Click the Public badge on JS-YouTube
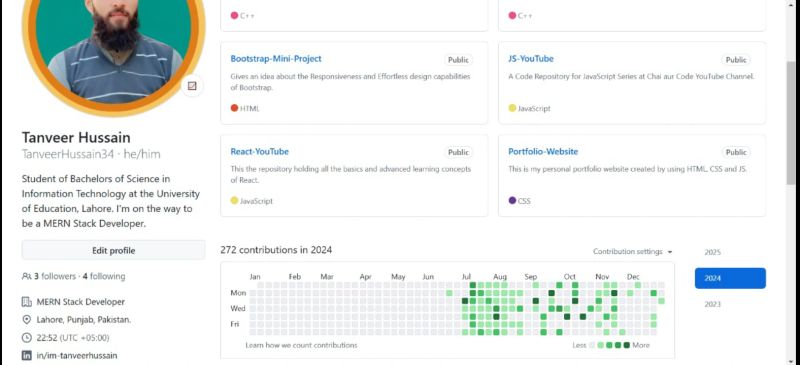Image resolution: width=800 pixels, height=365 pixels. pos(736,60)
